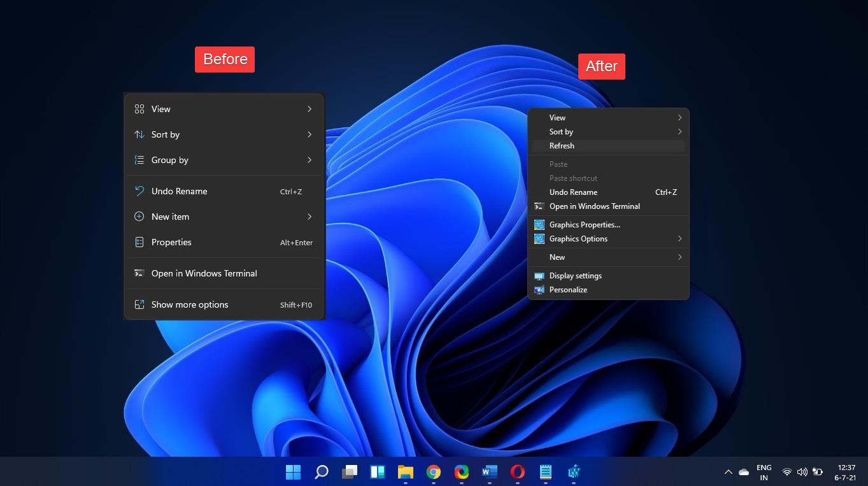The height and width of the screenshot is (486, 868).
Task: Click the clock in the system tray
Action: (846, 472)
